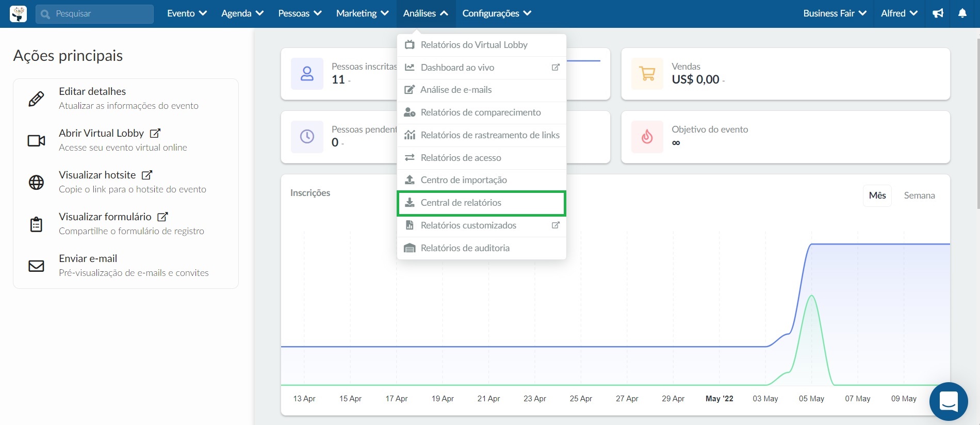The width and height of the screenshot is (980, 425).
Task: Select Relatórios de auditoria menu item
Action: click(482, 248)
